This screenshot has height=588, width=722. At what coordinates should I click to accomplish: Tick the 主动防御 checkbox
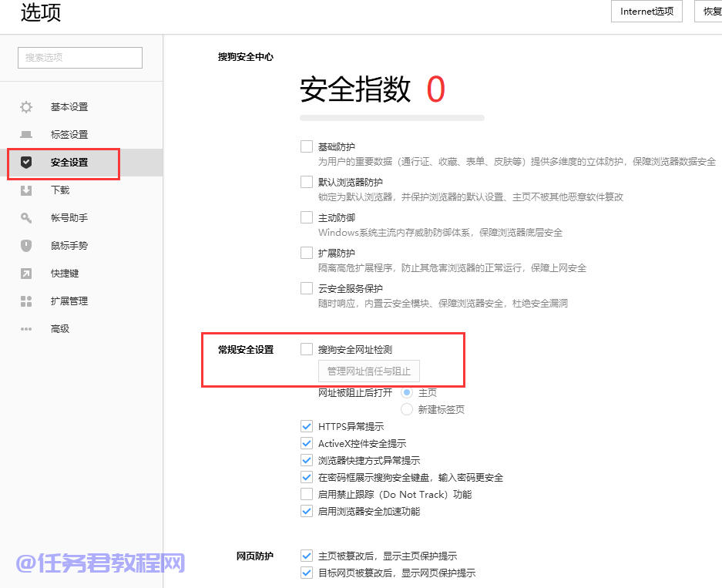[307, 217]
